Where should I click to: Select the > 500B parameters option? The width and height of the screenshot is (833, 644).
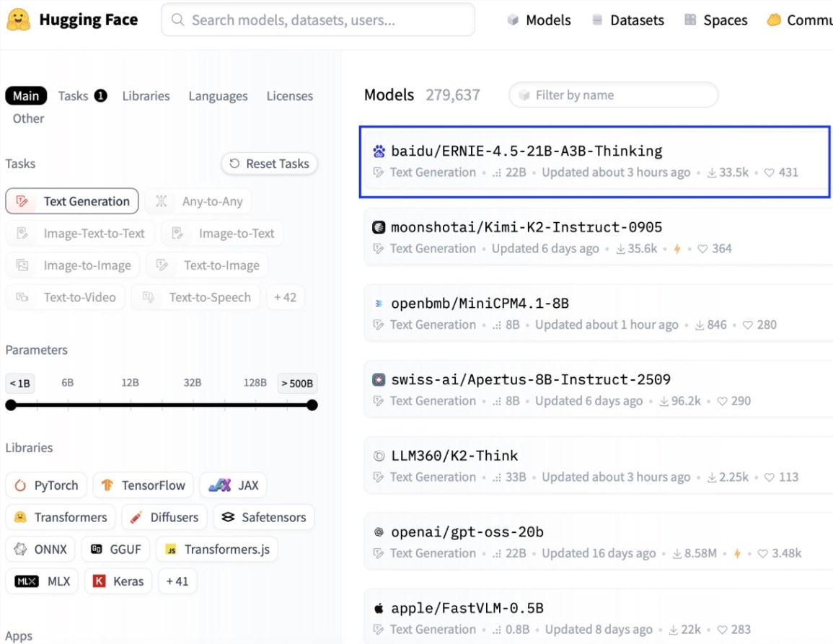coord(297,383)
